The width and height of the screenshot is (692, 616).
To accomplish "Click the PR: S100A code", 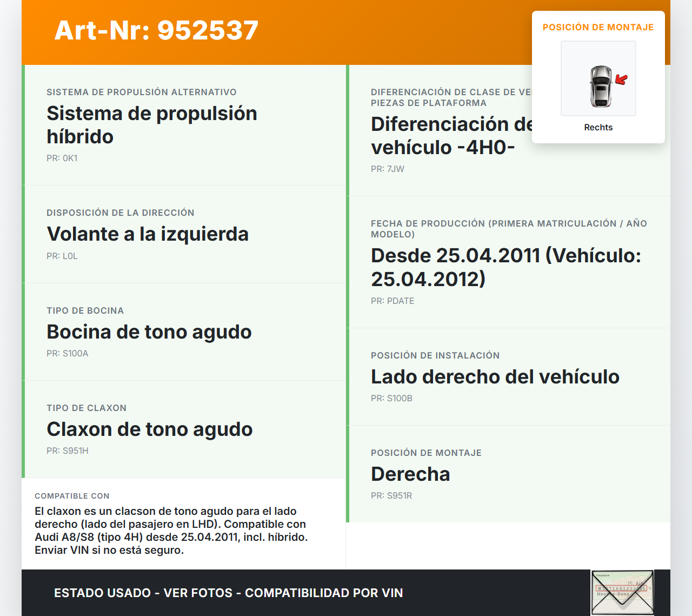I will (68, 353).
